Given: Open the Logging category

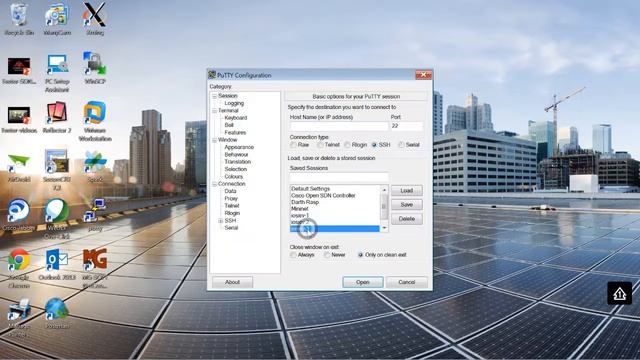Looking at the screenshot, I should [x=234, y=103].
